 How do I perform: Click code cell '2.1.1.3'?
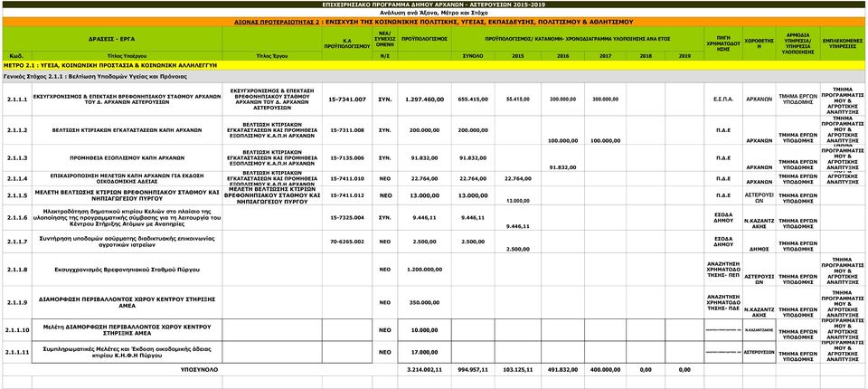[x=16, y=158]
